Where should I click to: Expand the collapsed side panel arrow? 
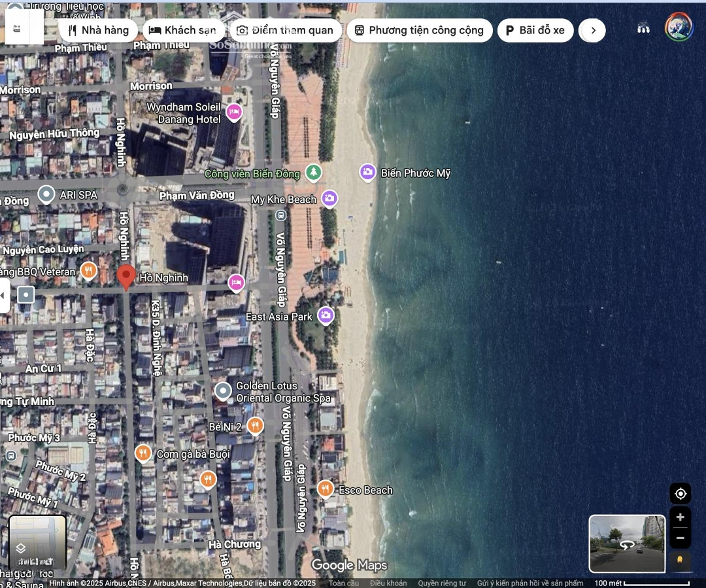4,296
